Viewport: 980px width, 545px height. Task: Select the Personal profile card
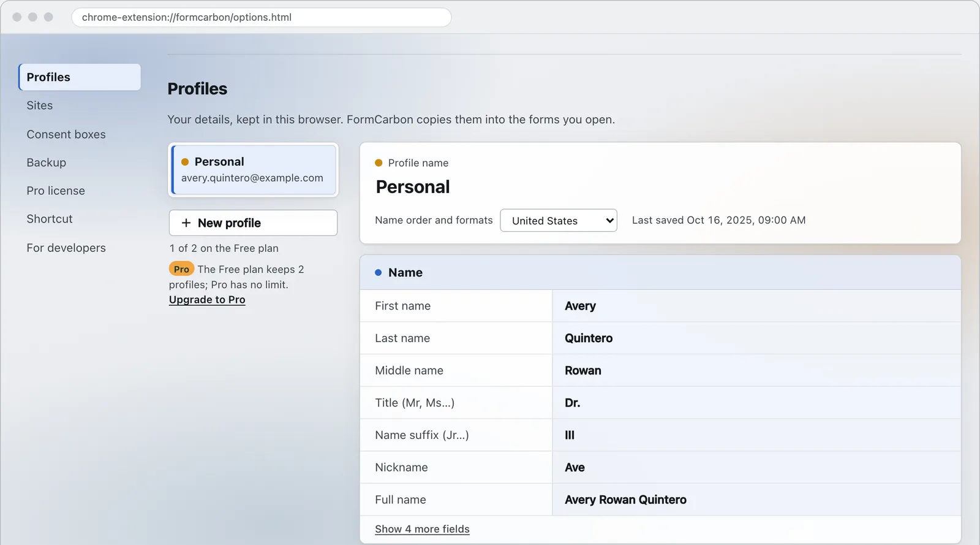click(x=254, y=170)
